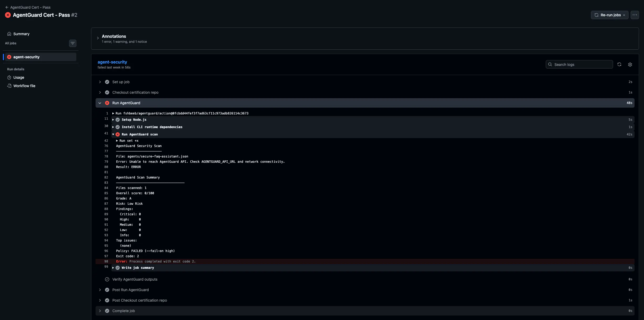Click 'Error: Process completed with exit code 2.'

pyautogui.click(x=156, y=261)
